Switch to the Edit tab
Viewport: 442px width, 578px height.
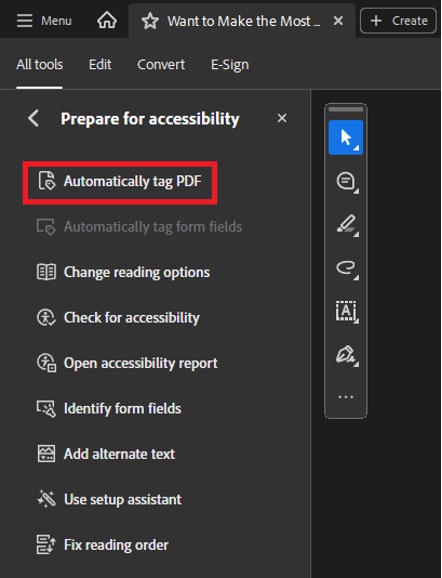100,65
